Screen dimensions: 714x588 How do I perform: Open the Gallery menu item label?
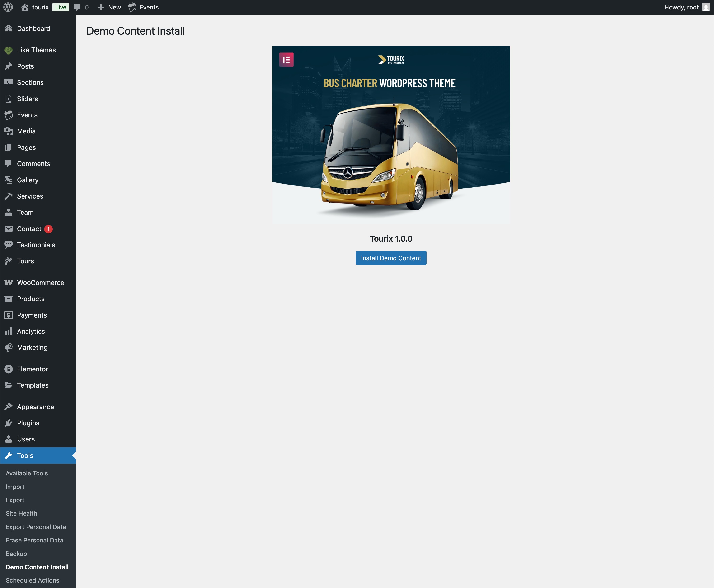point(28,180)
